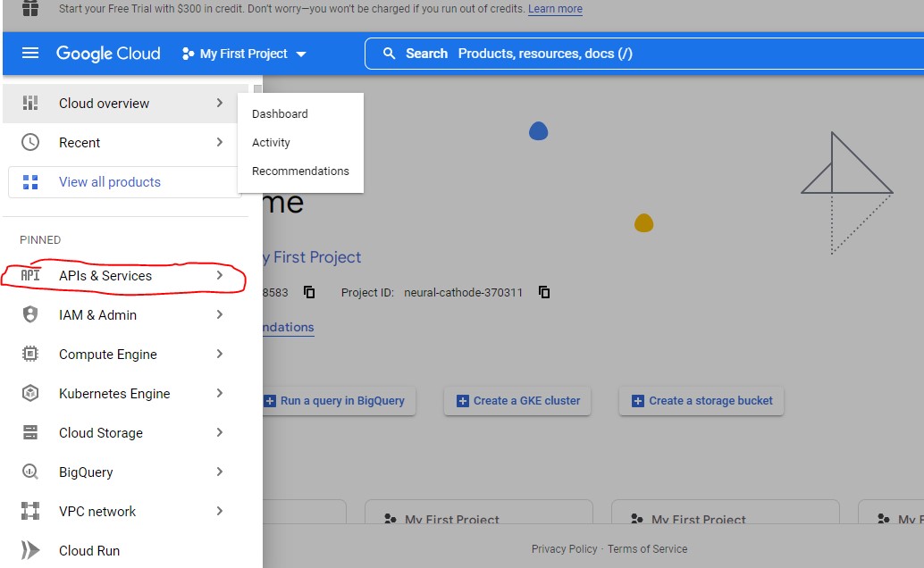Open the Learn more free trial link
The width and height of the screenshot is (924, 568).
555,9
